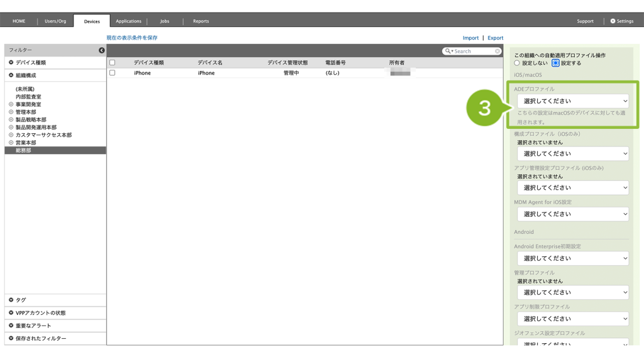This screenshot has width=644, height=362.
Task: Collapse the filter panel with arrow icon
Action: tap(102, 50)
